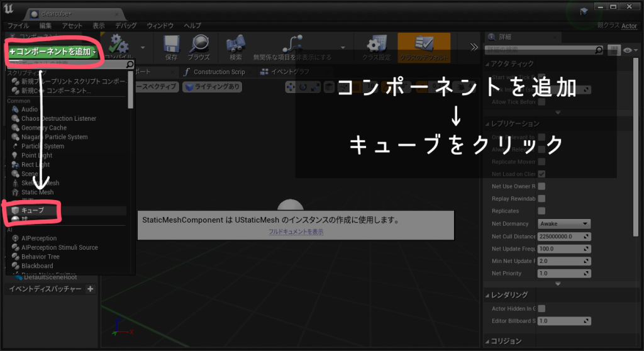
Task: Toggle the Replay Rewindable checkbox
Action: 541,199
